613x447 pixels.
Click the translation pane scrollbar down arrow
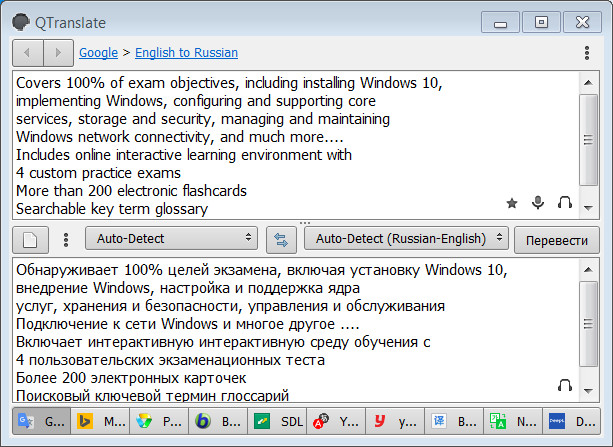(x=588, y=391)
